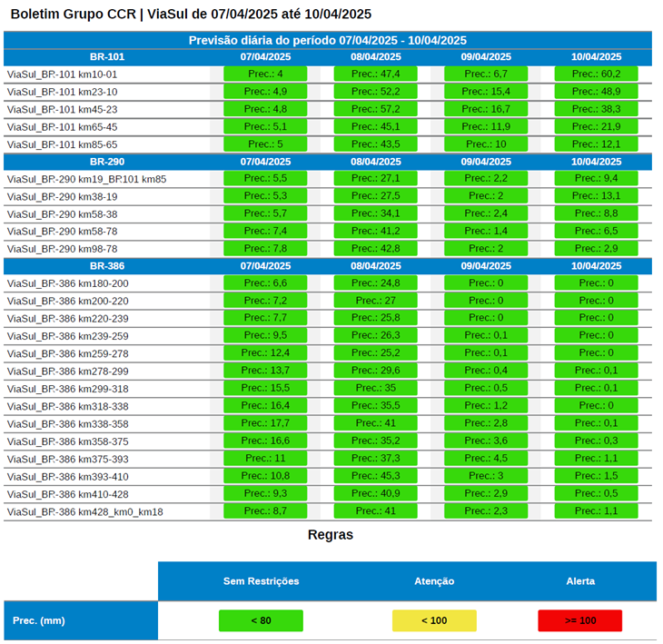663x644 pixels.
Task: Click the 'Prec.: 38,3' cell for km45-23
Action: click(596, 109)
